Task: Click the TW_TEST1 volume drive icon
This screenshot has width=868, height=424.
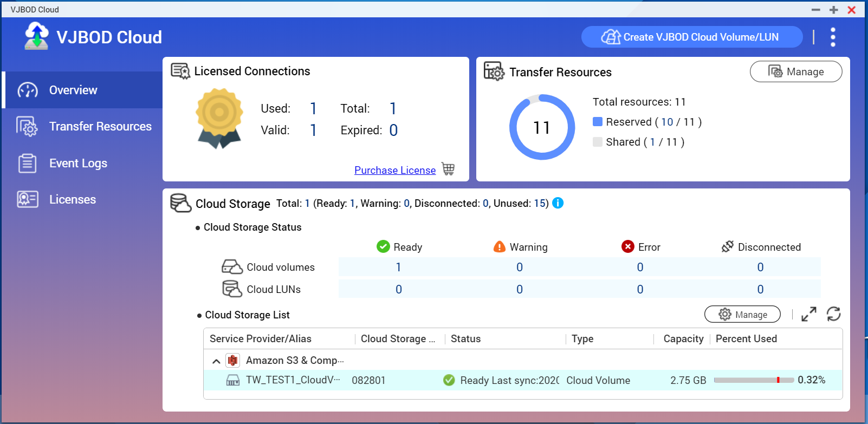Action: (233, 380)
